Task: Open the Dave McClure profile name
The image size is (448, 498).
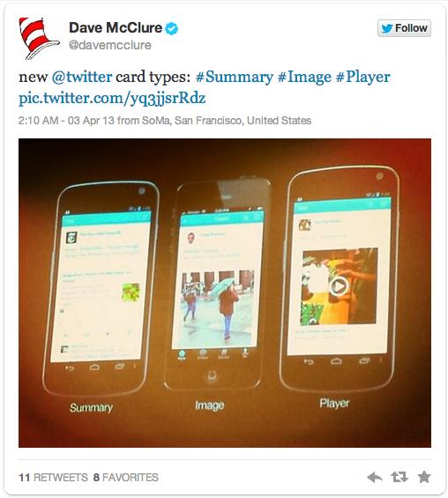Action: tap(116, 27)
